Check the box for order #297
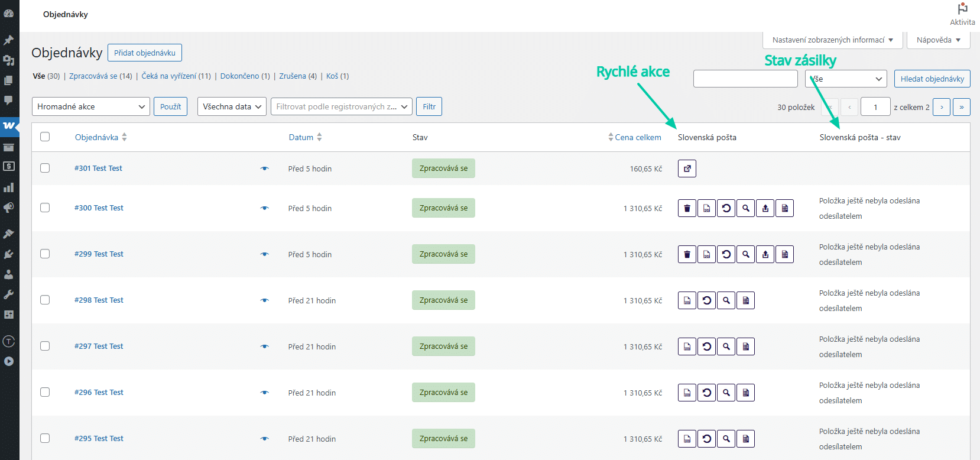Image resolution: width=980 pixels, height=460 pixels. (45, 346)
